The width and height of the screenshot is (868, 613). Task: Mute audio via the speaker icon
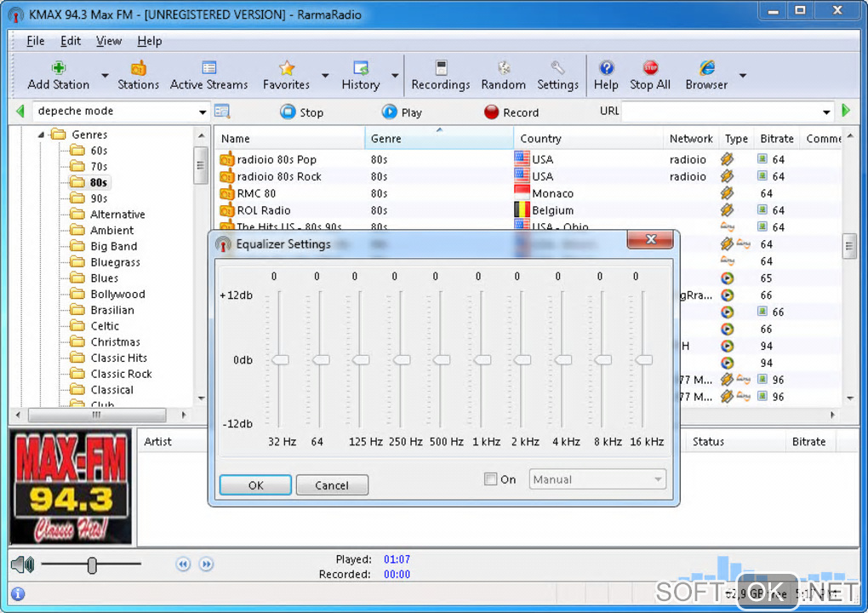[x=23, y=564]
